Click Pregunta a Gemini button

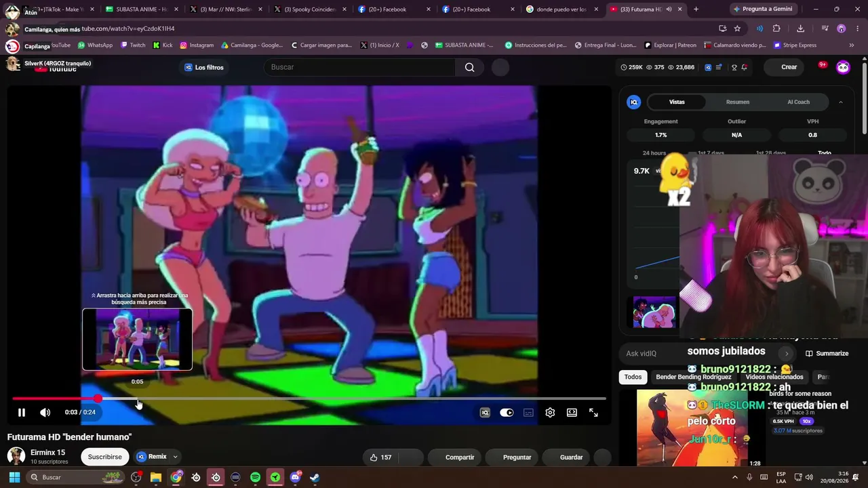tap(763, 9)
